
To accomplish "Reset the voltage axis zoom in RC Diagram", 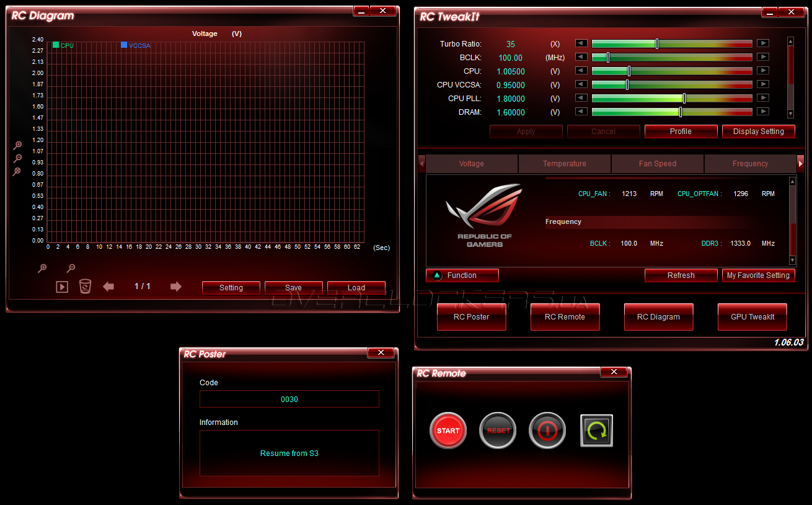I will 18,171.
